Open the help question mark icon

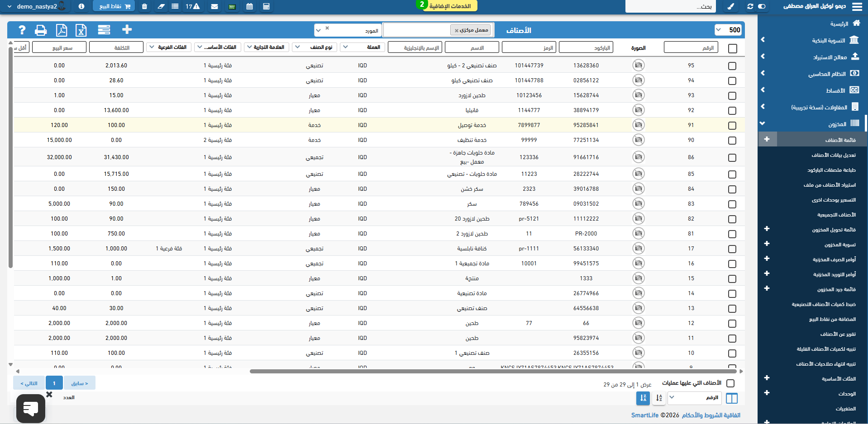[x=22, y=30]
